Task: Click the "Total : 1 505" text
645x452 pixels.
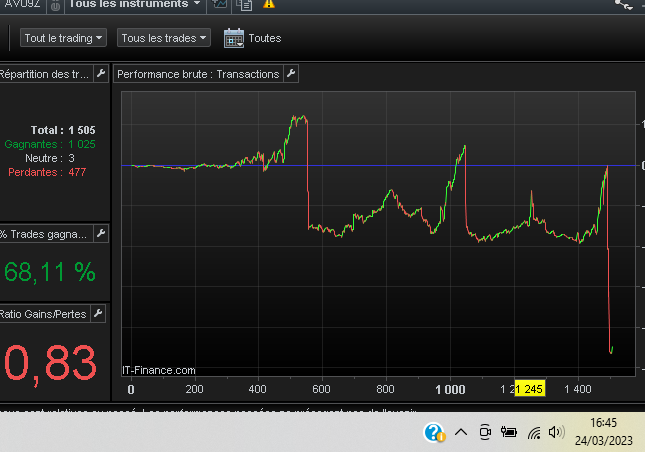Action: click(63, 130)
